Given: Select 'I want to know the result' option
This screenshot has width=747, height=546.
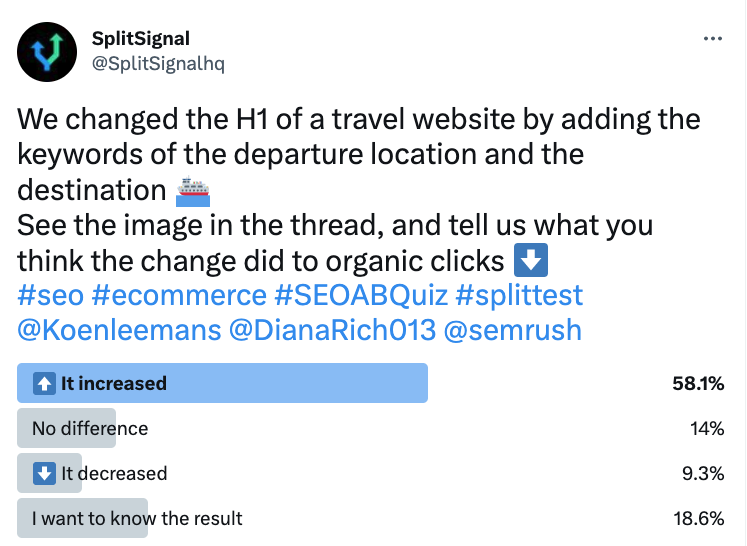Looking at the screenshot, I should 371,518.
